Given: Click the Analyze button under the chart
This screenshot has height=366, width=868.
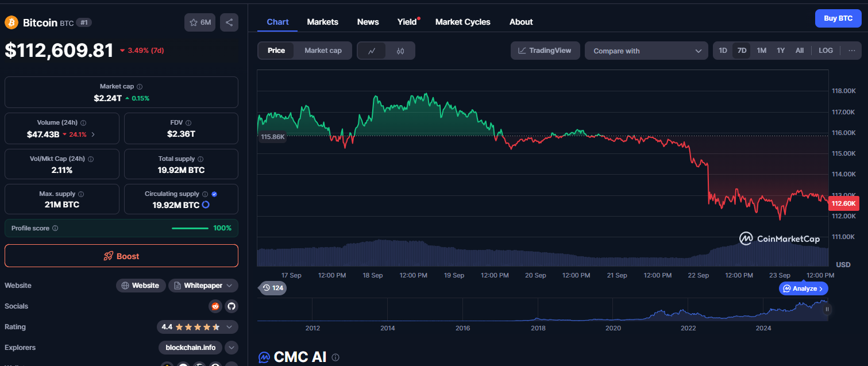Looking at the screenshot, I should (804, 288).
